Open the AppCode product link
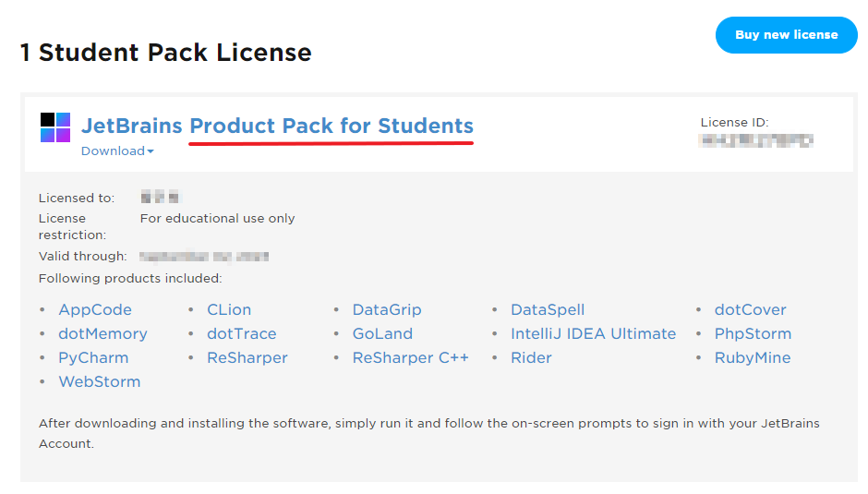The height and width of the screenshot is (494, 868). click(x=95, y=309)
